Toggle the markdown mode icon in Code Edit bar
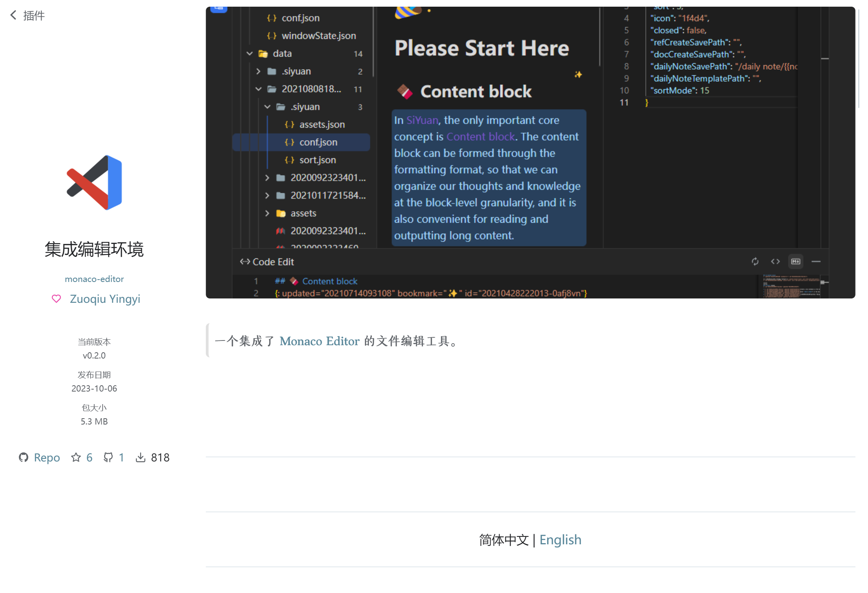 [x=796, y=262]
